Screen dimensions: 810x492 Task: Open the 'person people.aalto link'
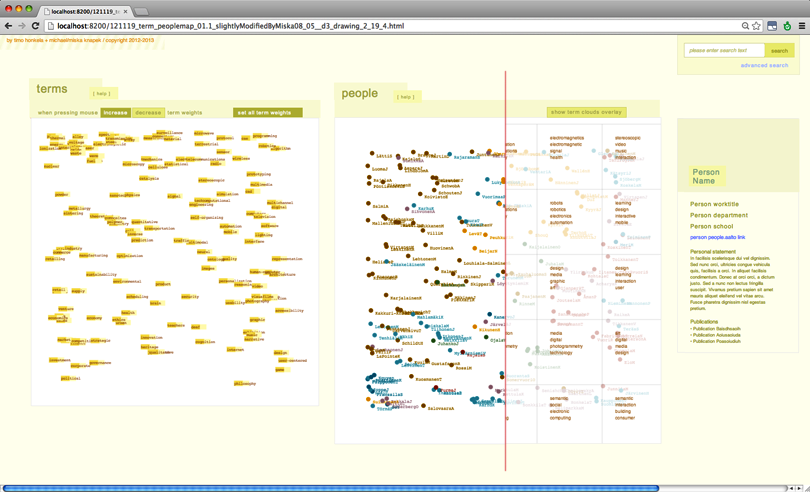(x=717, y=238)
